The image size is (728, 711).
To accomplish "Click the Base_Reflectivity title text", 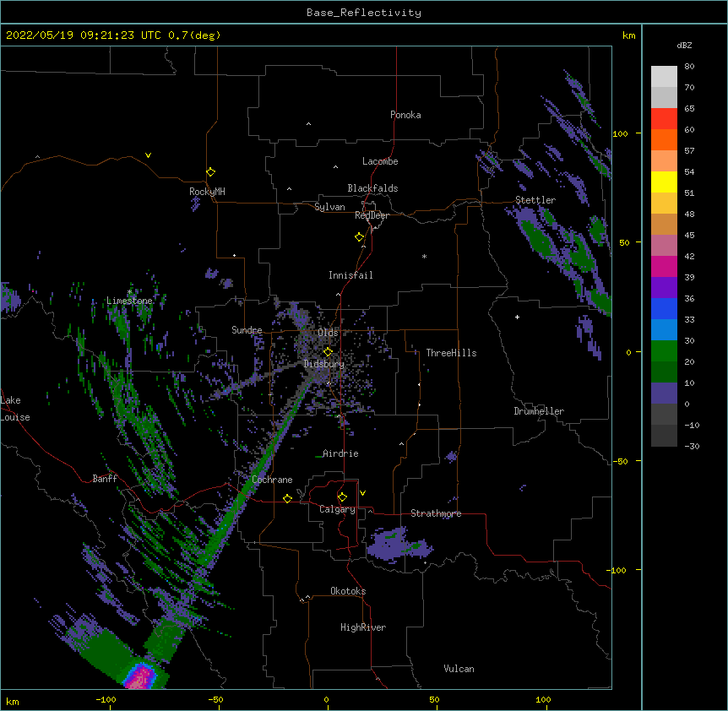I will (x=364, y=13).
